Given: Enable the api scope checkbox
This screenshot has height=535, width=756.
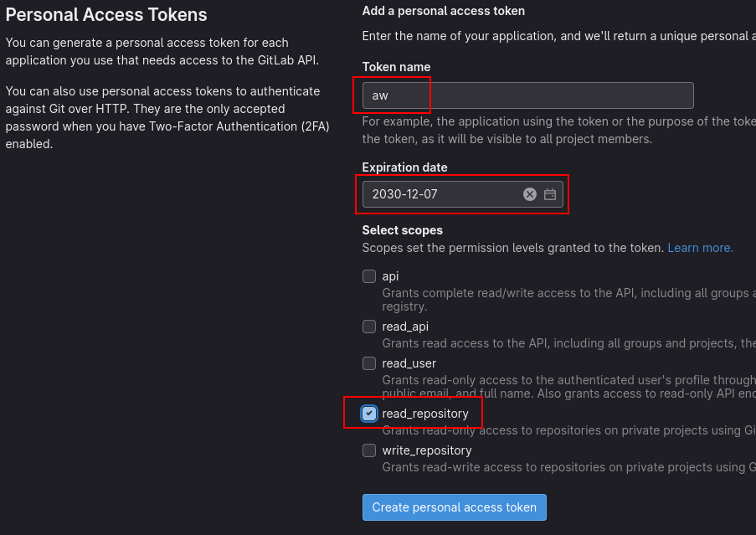Looking at the screenshot, I should point(369,276).
